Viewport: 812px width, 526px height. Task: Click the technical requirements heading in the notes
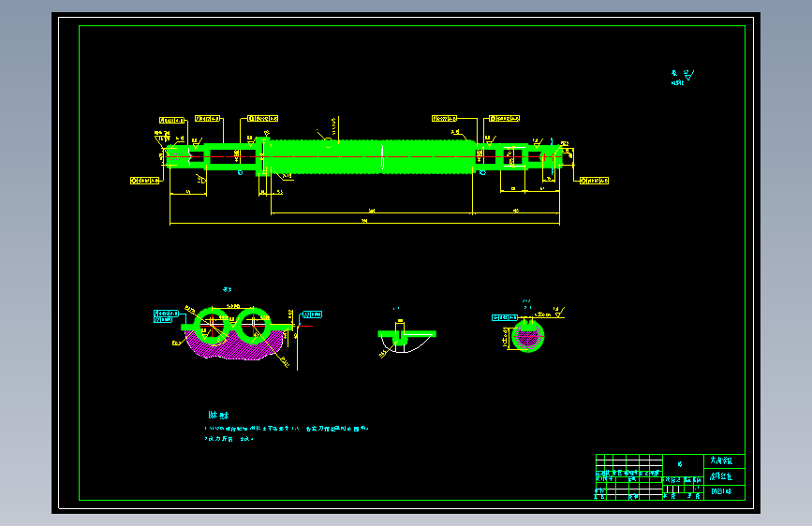point(218,416)
